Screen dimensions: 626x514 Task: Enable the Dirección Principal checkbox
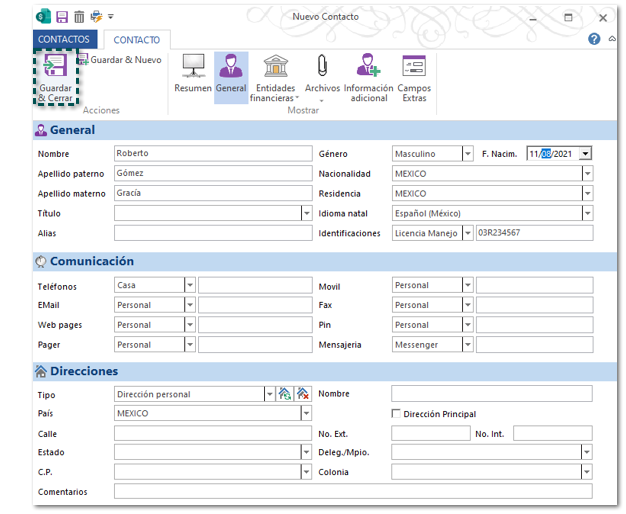pos(396,414)
